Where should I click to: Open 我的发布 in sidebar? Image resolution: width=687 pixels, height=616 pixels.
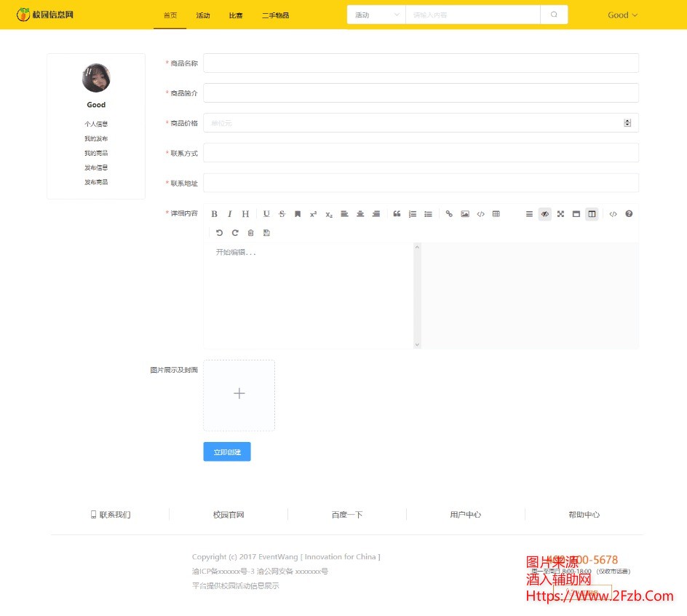click(96, 139)
